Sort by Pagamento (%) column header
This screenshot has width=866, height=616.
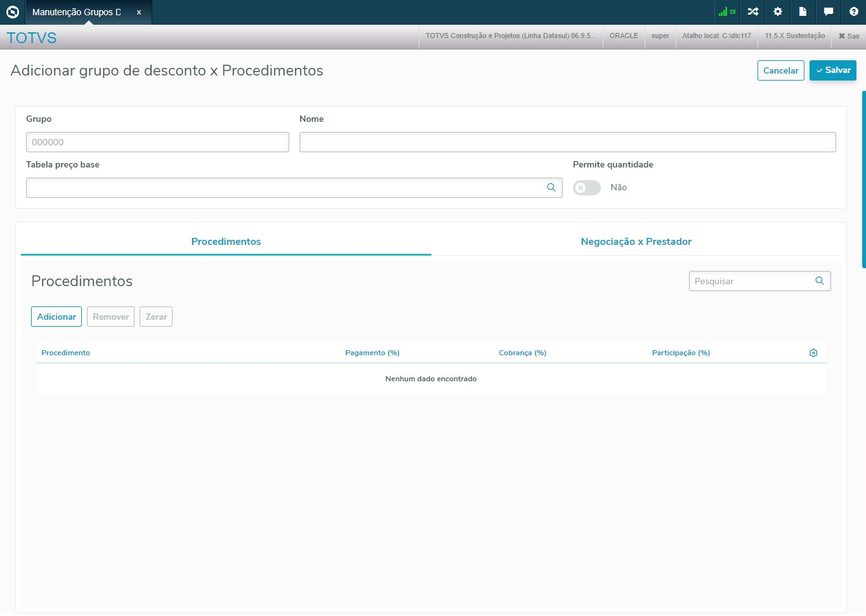coord(372,353)
